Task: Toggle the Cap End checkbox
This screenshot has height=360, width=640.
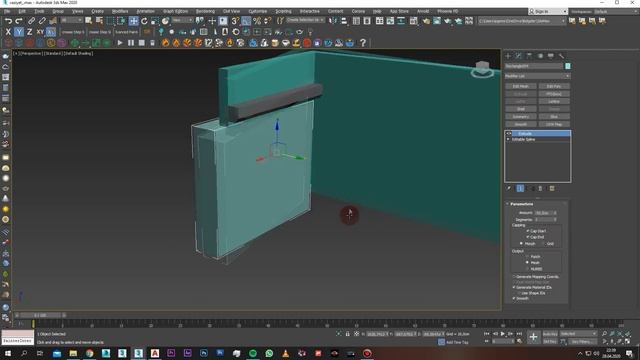Action: click(527, 237)
